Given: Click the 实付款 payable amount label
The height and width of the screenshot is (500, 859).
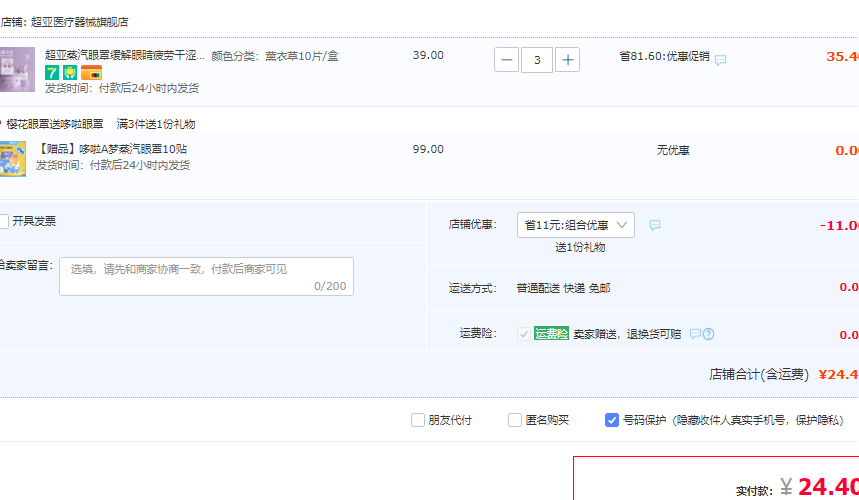Looking at the screenshot, I should click(754, 491).
